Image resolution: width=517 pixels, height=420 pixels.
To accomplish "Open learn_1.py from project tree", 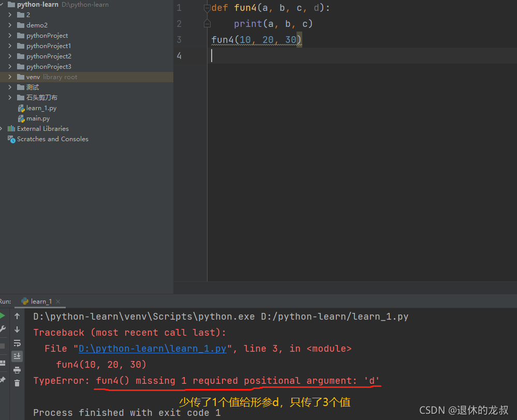I will click(41, 108).
